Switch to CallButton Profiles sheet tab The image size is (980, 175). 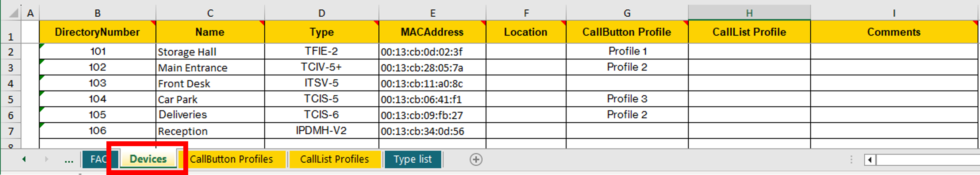coord(231,159)
